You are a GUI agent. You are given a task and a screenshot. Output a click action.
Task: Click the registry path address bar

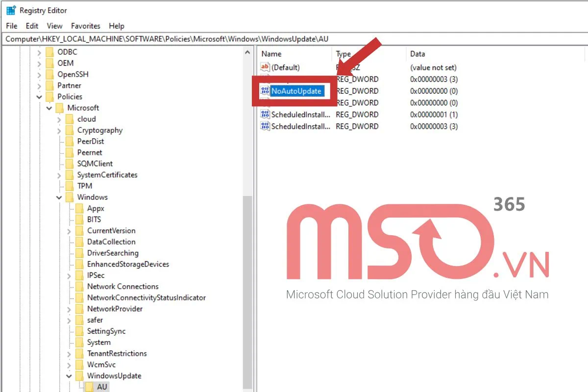coord(294,39)
